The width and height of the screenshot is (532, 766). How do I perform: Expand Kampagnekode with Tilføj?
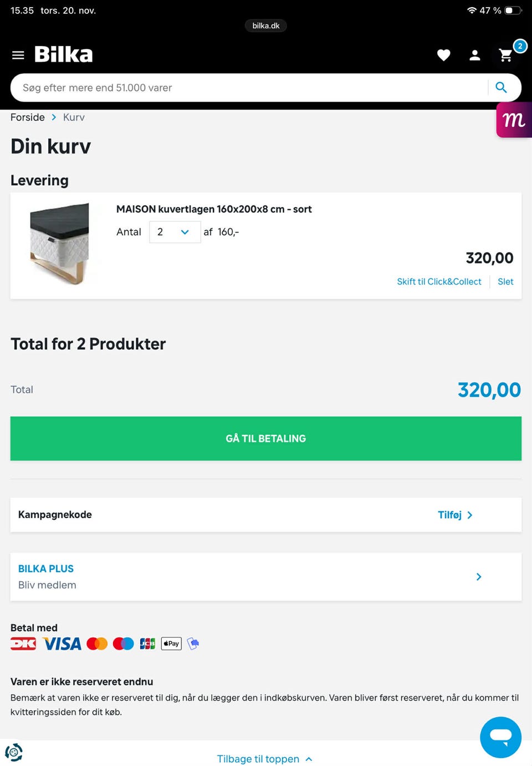coord(454,515)
